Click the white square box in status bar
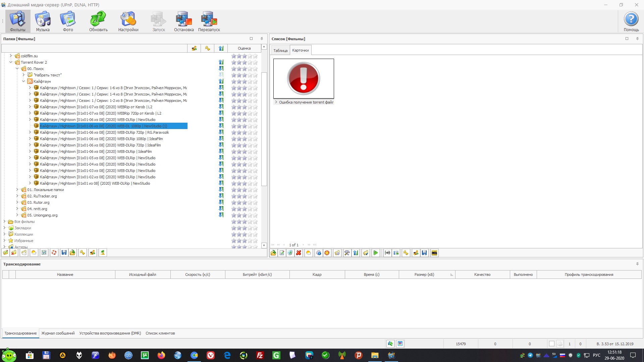Image resolution: width=644 pixels, height=362 pixels. pos(551,344)
